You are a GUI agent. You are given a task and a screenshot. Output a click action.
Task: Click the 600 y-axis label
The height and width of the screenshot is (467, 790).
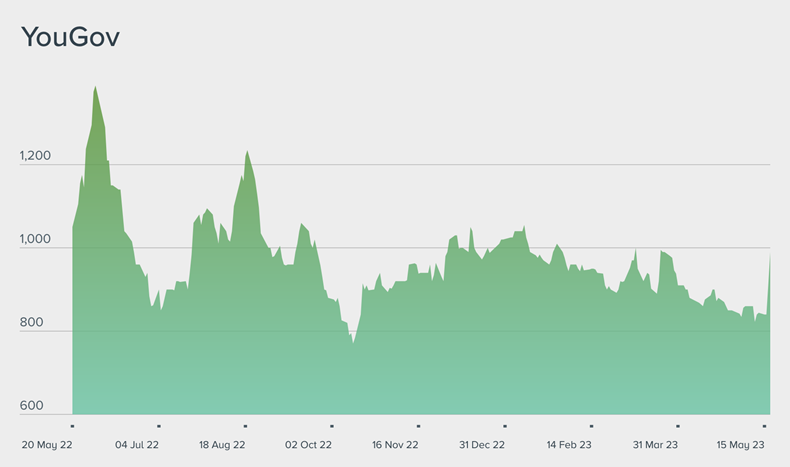pos(31,405)
